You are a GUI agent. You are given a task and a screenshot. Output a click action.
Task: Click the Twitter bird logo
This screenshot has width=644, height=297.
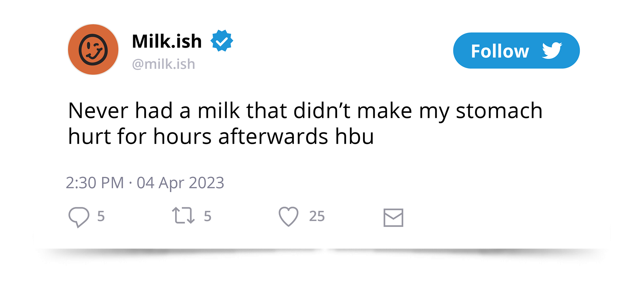click(552, 50)
